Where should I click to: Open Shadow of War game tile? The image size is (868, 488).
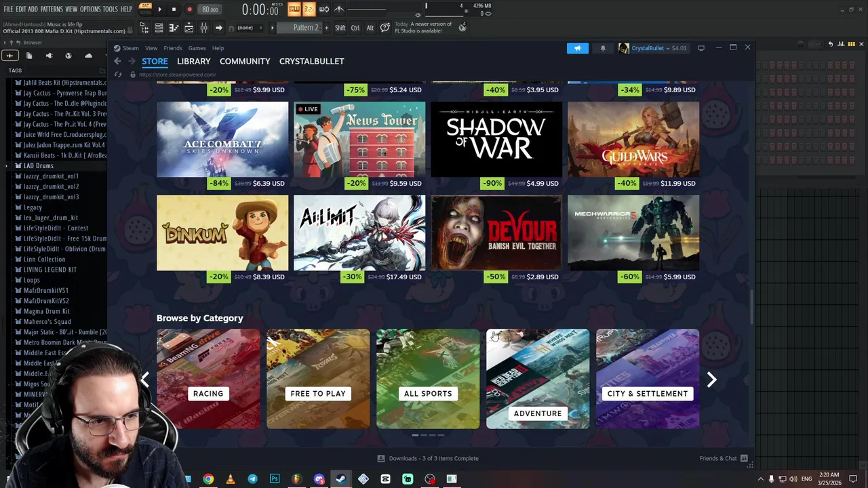coord(496,139)
